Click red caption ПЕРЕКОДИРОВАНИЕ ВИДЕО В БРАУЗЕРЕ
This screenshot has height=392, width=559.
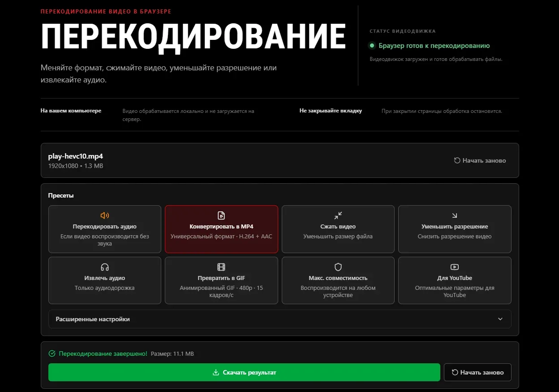[106, 11]
